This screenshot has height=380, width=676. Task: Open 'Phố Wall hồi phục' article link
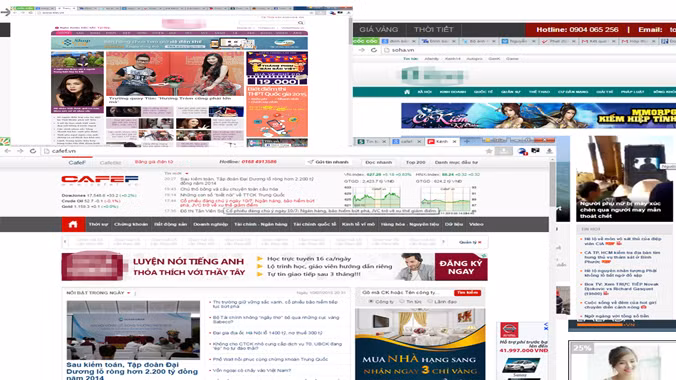[x=270, y=359]
